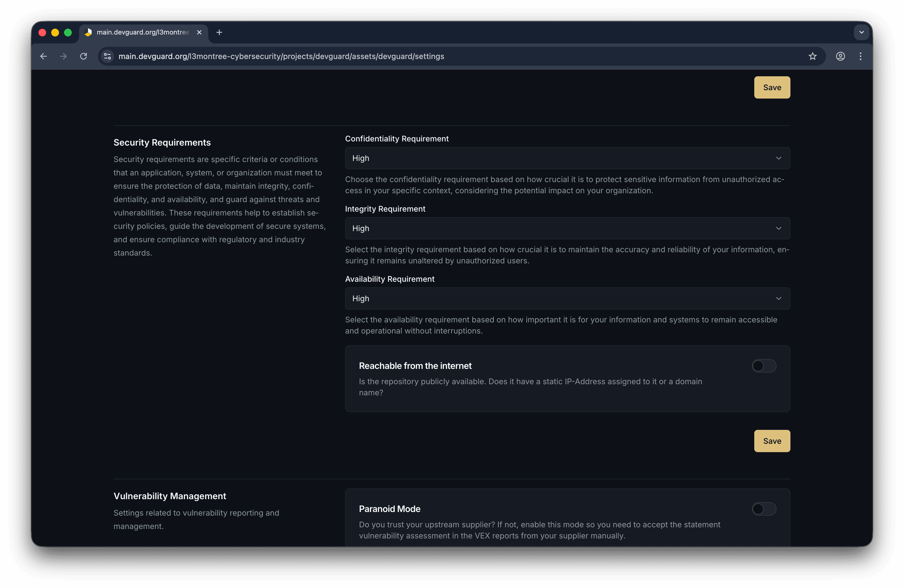904x588 pixels.
Task: Reload the current settings page
Action: tap(83, 56)
